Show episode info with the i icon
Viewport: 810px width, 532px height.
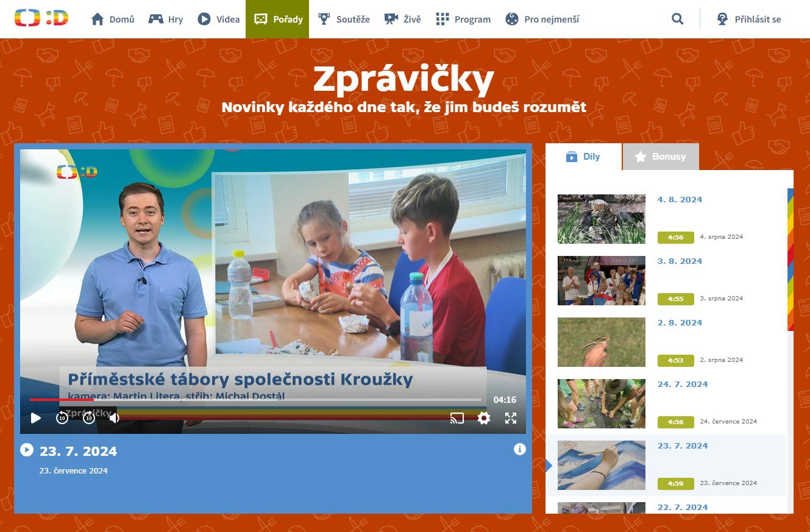point(520,449)
